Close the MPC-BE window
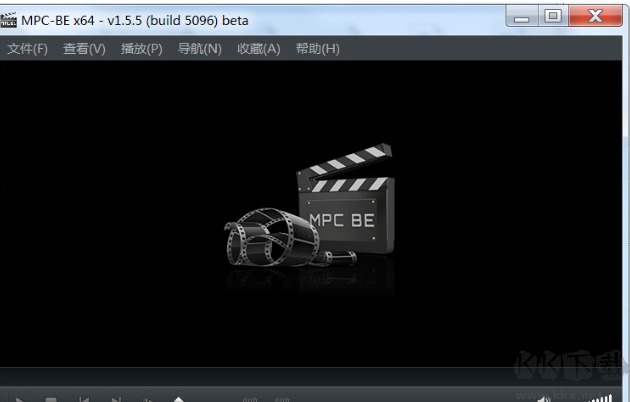Screen dimensions: 630x402 (x=595, y=16)
